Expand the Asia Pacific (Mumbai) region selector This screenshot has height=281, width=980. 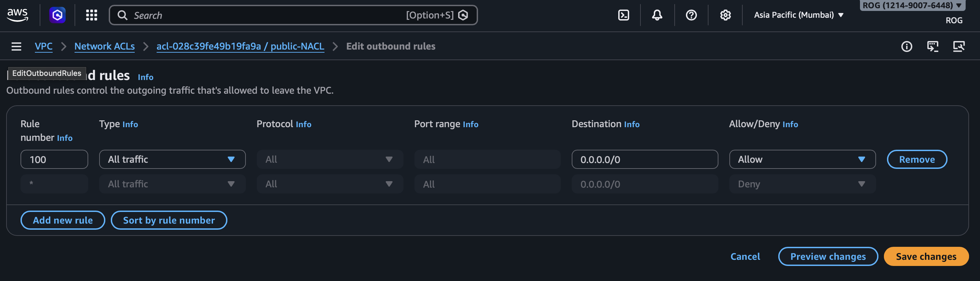pyautogui.click(x=798, y=15)
